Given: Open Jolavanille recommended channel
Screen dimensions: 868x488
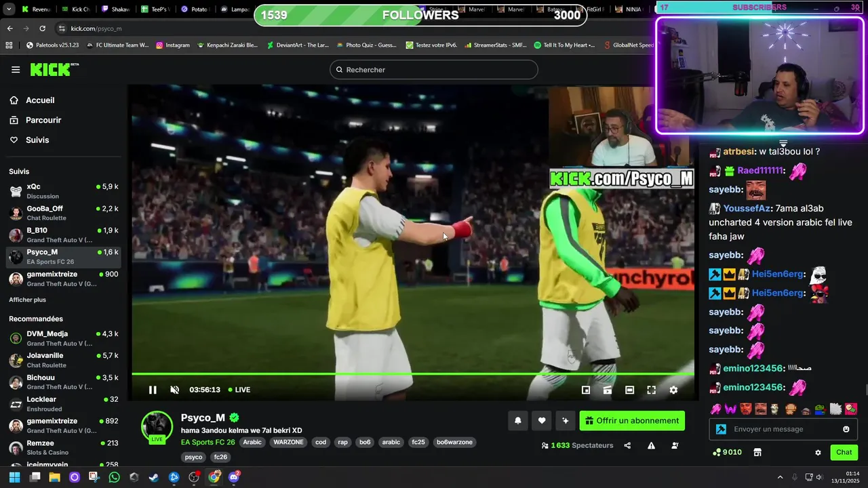Looking at the screenshot, I should [64, 360].
